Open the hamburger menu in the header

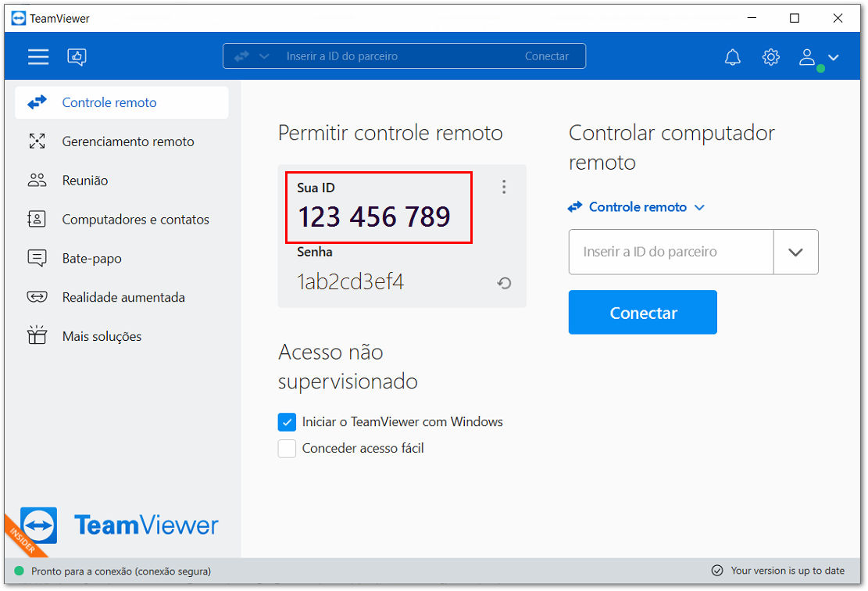(38, 56)
